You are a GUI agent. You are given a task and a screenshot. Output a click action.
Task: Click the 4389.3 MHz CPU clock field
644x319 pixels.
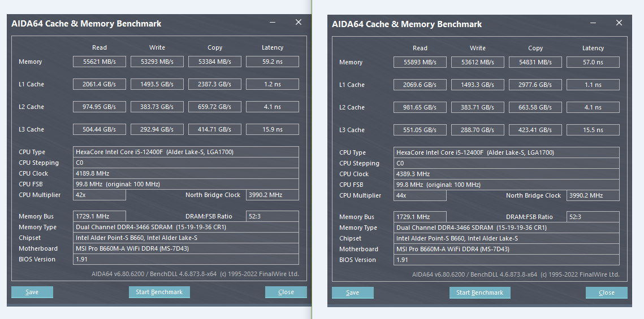click(x=506, y=174)
